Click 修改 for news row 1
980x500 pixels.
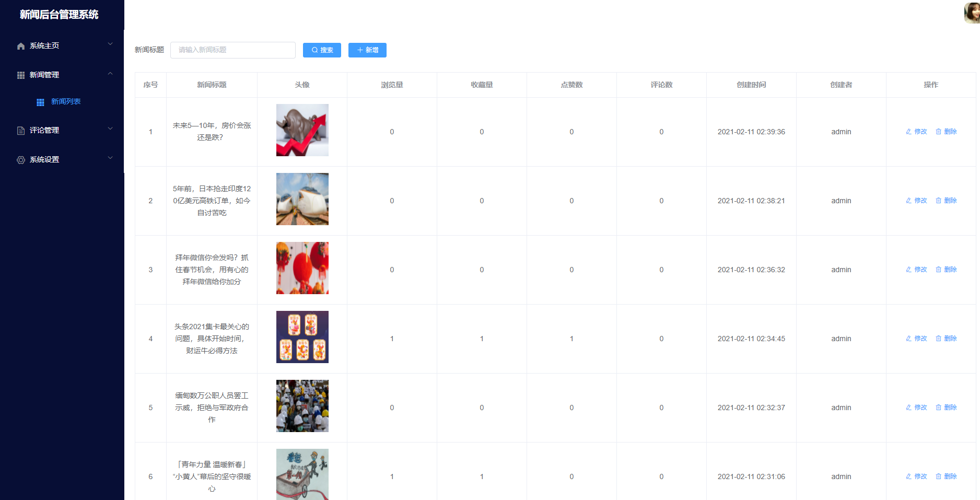(x=916, y=132)
